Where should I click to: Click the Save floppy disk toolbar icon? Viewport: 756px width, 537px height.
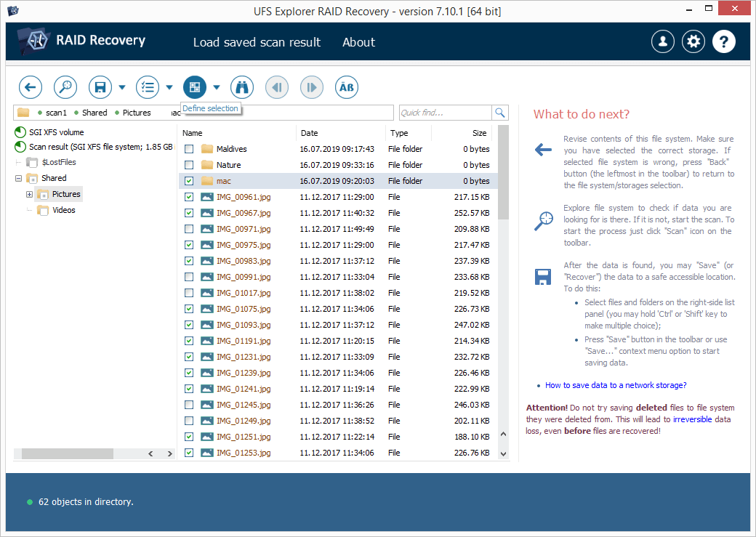pyautogui.click(x=100, y=87)
